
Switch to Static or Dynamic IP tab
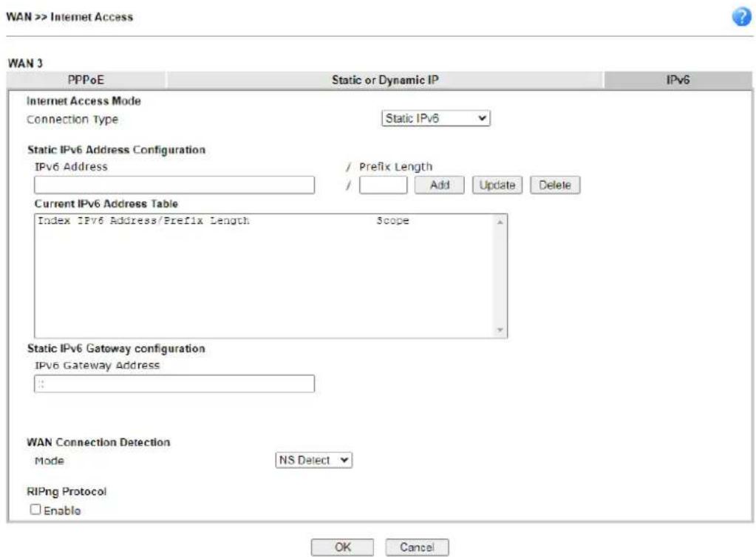tap(385, 80)
